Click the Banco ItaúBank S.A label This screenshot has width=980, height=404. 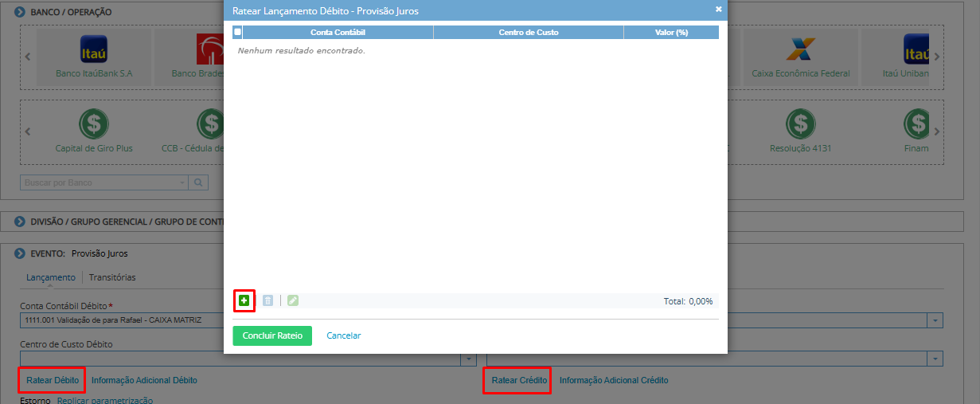(94, 73)
